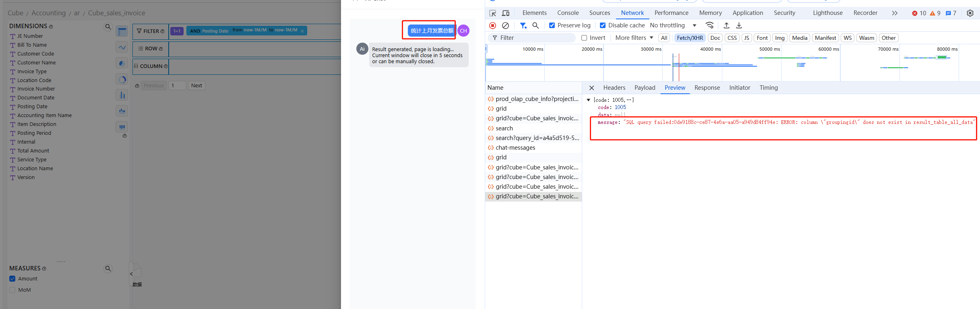The height and width of the screenshot is (309, 980).
Task: Collapse the side panel arrow handle
Action: [131, 274]
